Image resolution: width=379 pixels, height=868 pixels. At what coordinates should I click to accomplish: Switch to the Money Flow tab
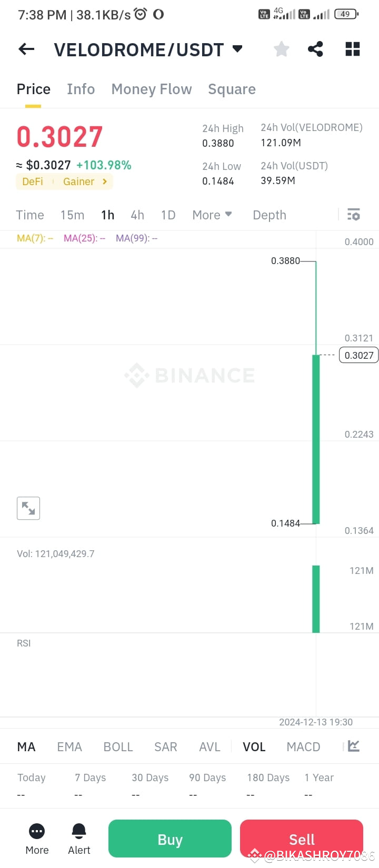click(x=152, y=89)
